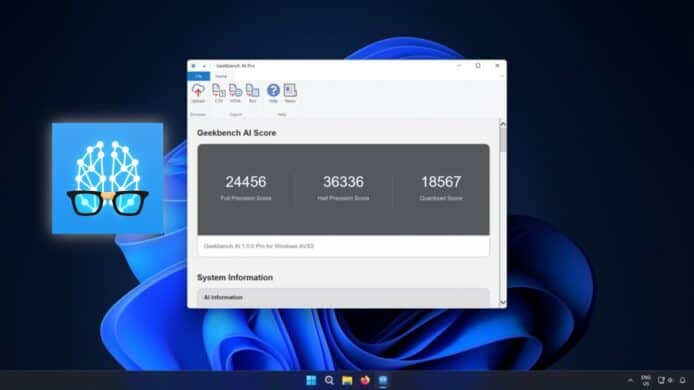This screenshot has width=694, height=390.
Task: Open the network icon in the system tray
Action: [661, 380]
